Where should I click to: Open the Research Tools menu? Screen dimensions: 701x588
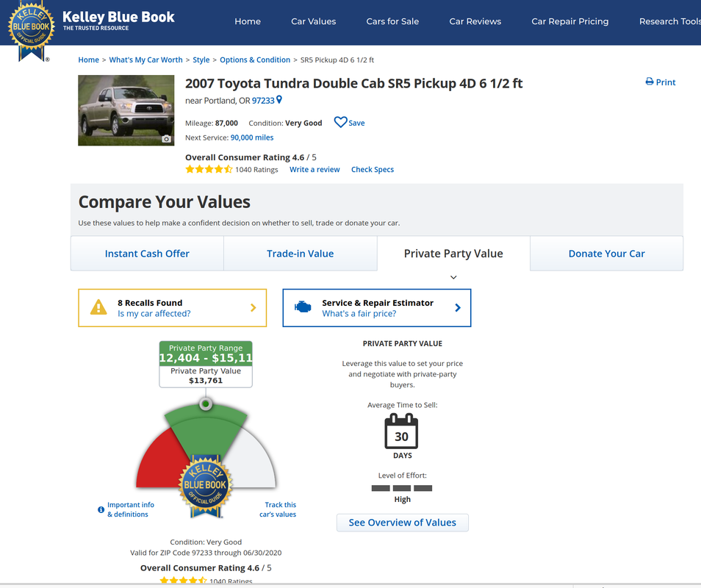click(669, 21)
